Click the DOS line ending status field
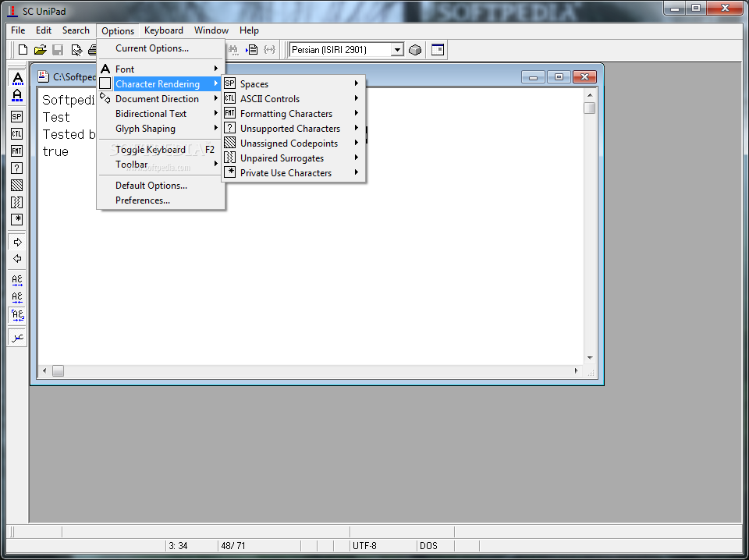 (435, 546)
